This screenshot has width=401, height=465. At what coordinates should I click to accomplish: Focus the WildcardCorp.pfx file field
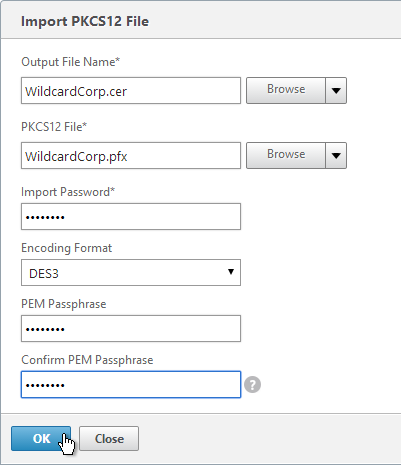point(131,156)
